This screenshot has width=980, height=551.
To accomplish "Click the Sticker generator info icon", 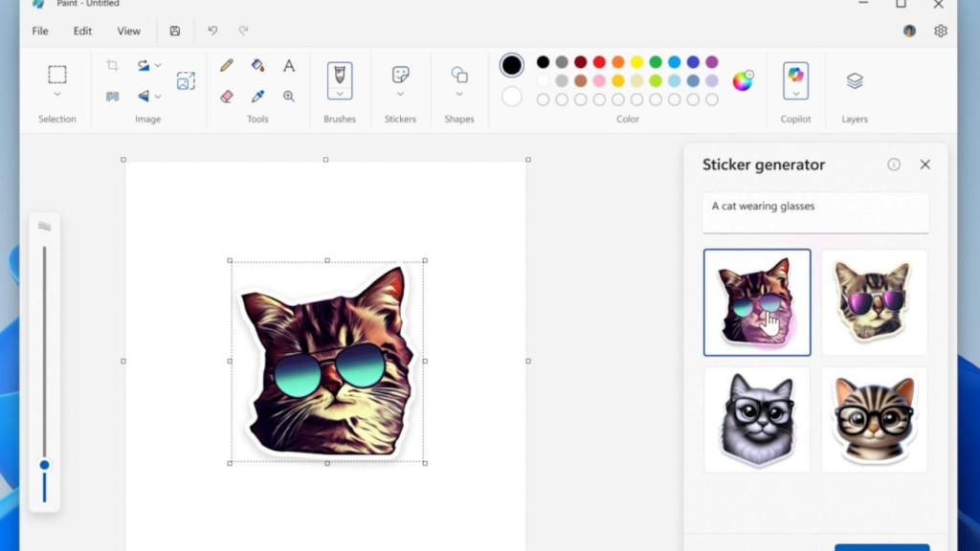I will [x=894, y=165].
